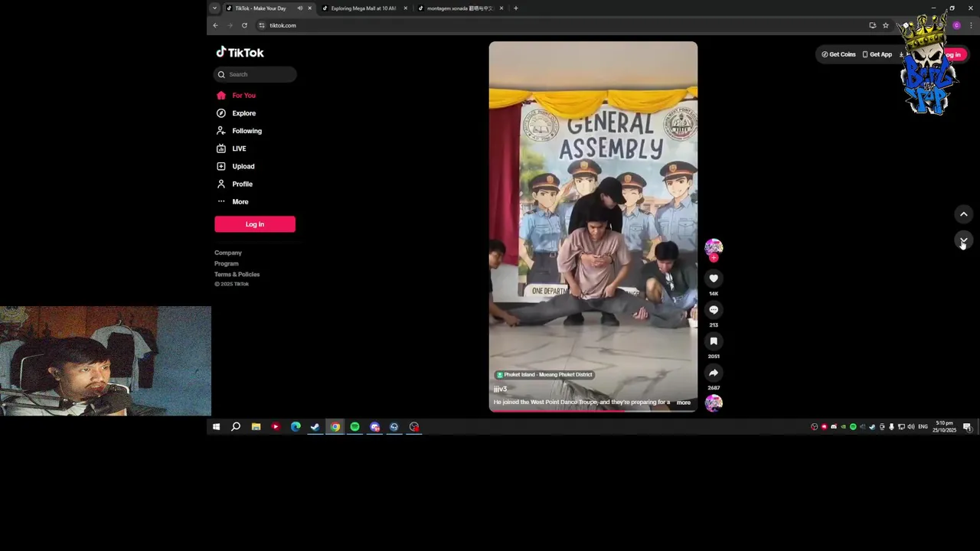Open Spotify from taskbar
980x551 pixels.
pos(354,427)
